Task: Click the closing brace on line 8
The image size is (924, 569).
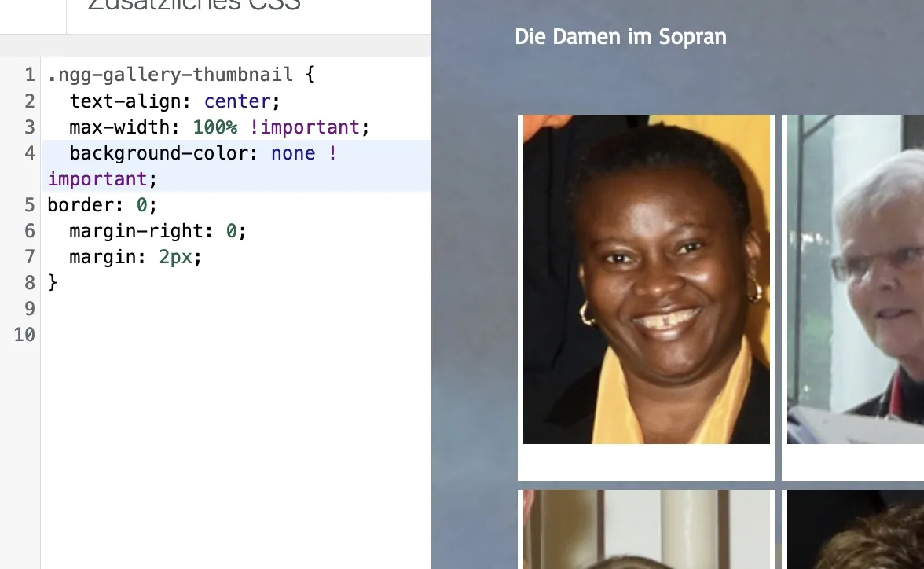Action: point(53,282)
